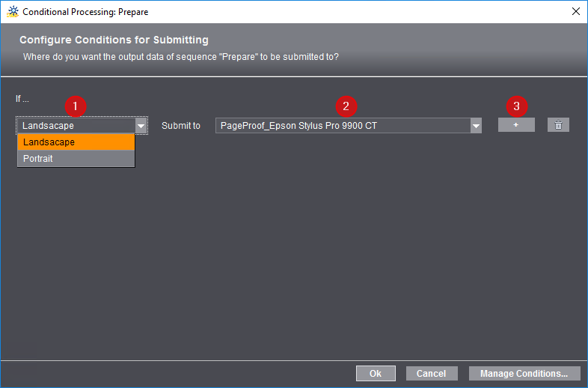588x388 pixels.
Task: Click the 'Submit to' label
Action: click(x=181, y=126)
